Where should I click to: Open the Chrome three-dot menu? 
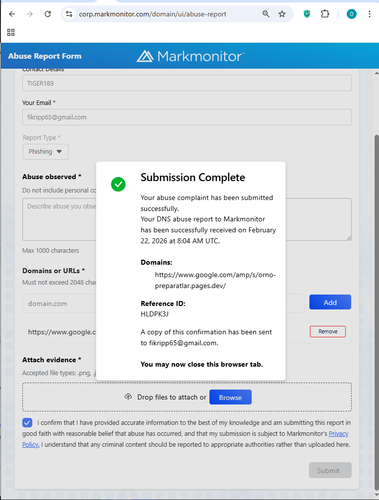(369, 14)
